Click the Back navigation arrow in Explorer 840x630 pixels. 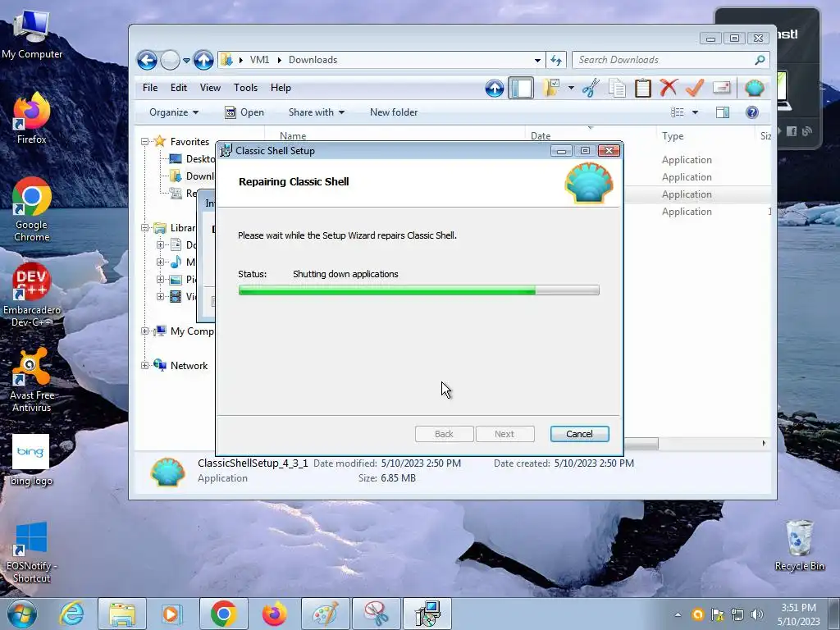(x=147, y=60)
